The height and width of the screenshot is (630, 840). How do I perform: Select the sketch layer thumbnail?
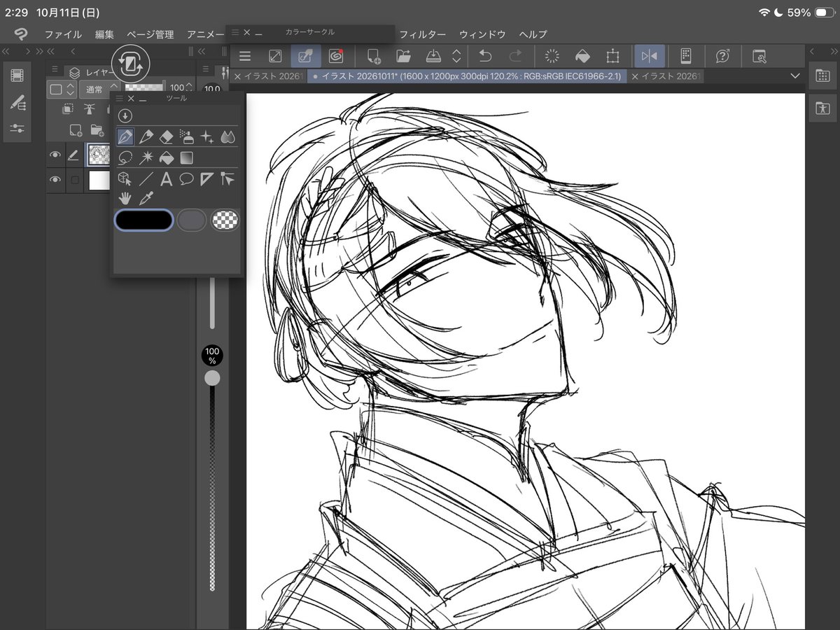coord(99,155)
